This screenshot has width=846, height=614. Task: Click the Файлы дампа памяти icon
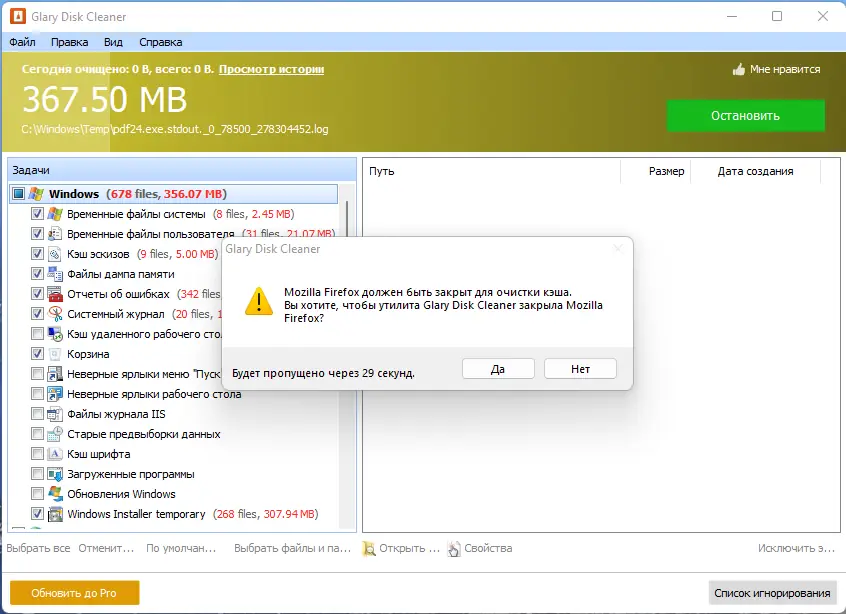click(55, 274)
